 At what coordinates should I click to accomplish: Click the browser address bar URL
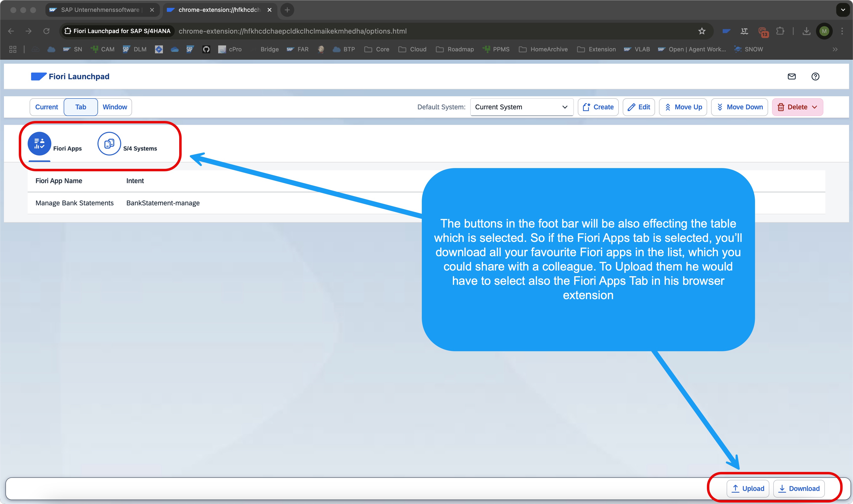(x=292, y=31)
